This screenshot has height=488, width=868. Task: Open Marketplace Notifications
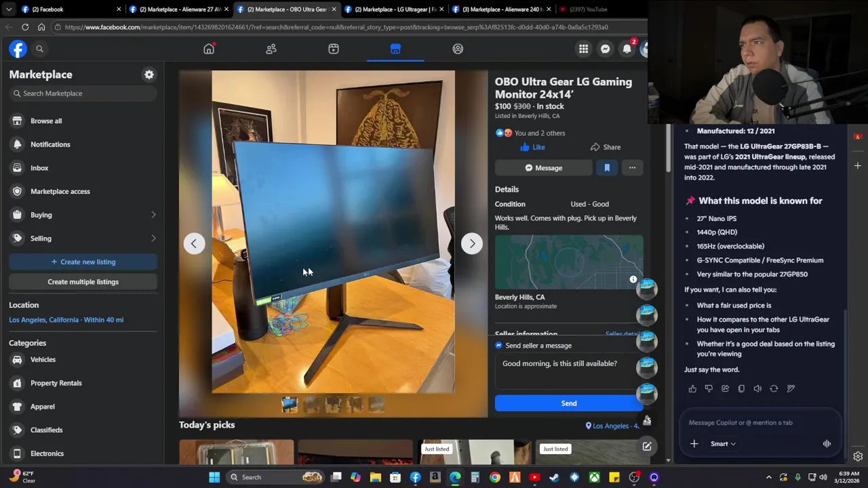pyautogui.click(x=83, y=144)
